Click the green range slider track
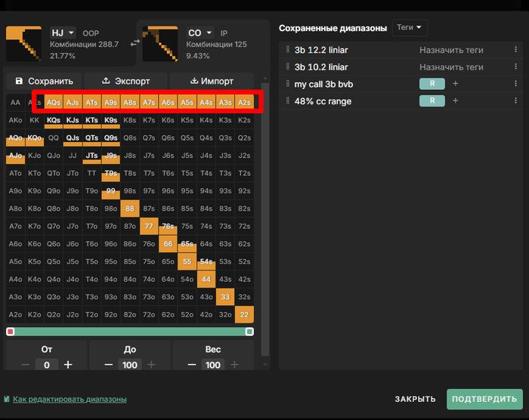 click(x=130, y=332)
